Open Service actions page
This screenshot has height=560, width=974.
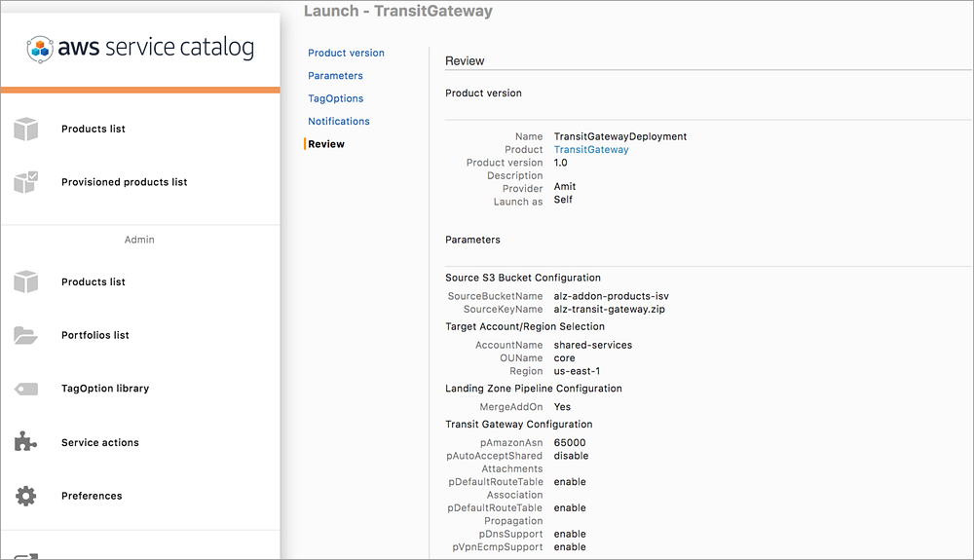click(x=100, y=443)
